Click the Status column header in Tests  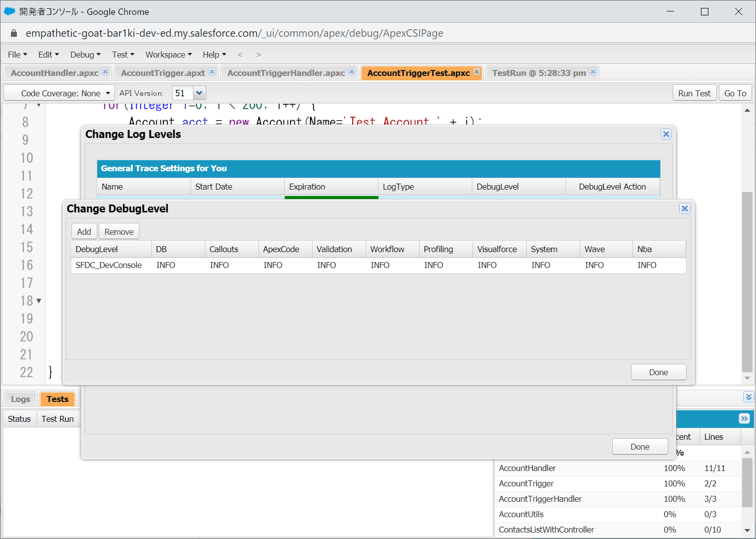[x=19, y=419]
